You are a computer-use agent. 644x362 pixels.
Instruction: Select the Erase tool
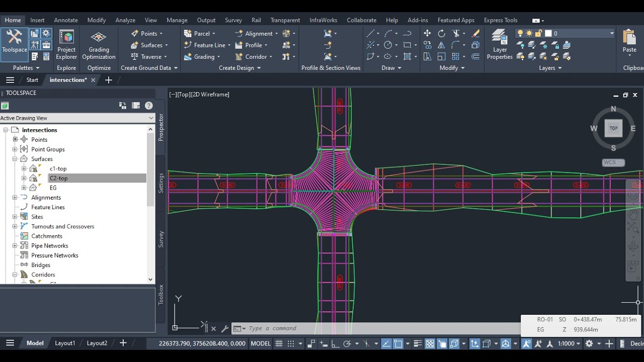coord(475,33)
